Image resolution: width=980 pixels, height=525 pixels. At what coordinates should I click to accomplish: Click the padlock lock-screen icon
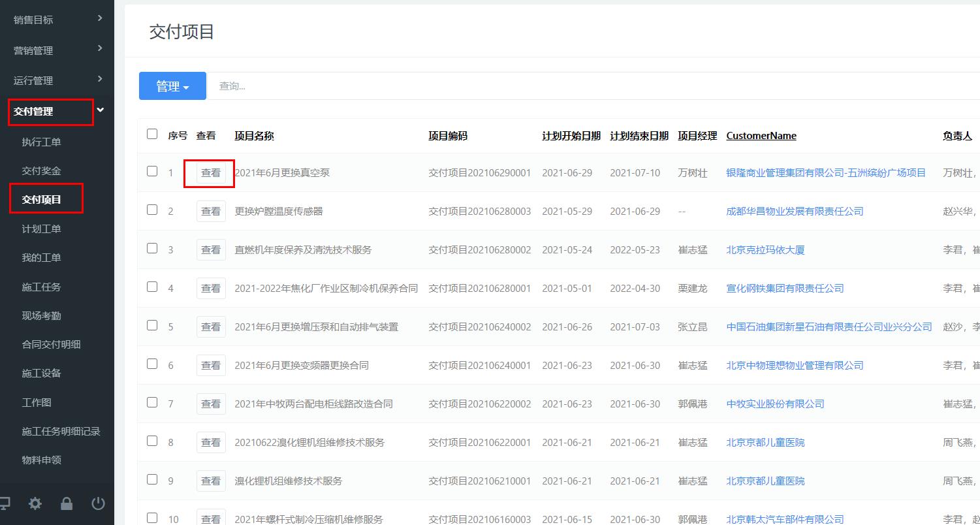67,503
